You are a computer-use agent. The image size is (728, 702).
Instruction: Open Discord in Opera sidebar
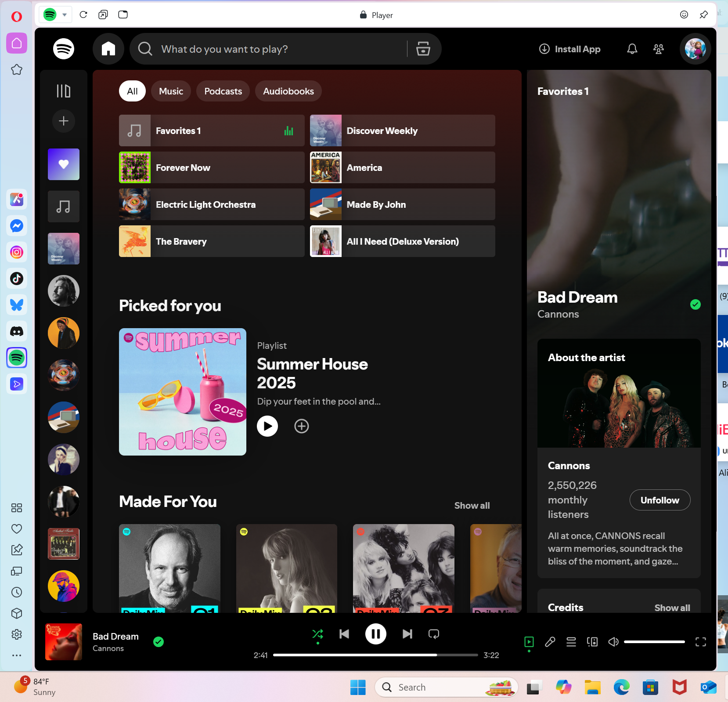[x=17, y=331]
